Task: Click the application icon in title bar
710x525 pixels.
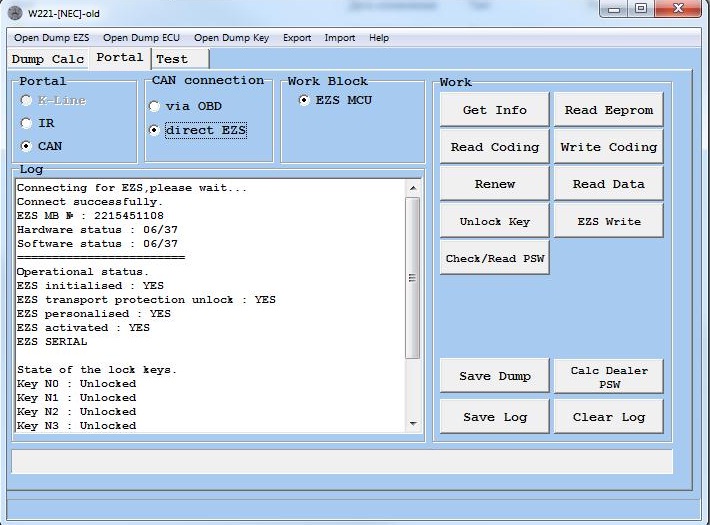Action: click(15, 13)
